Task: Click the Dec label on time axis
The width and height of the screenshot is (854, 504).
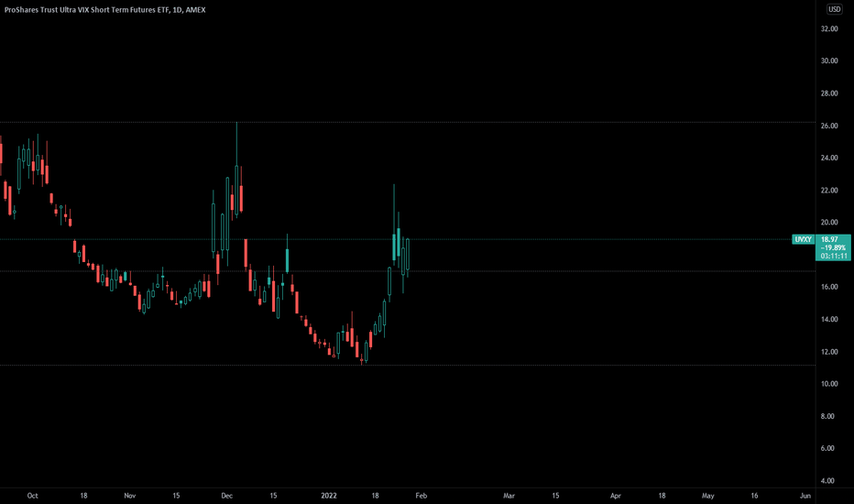Action: 226,496
